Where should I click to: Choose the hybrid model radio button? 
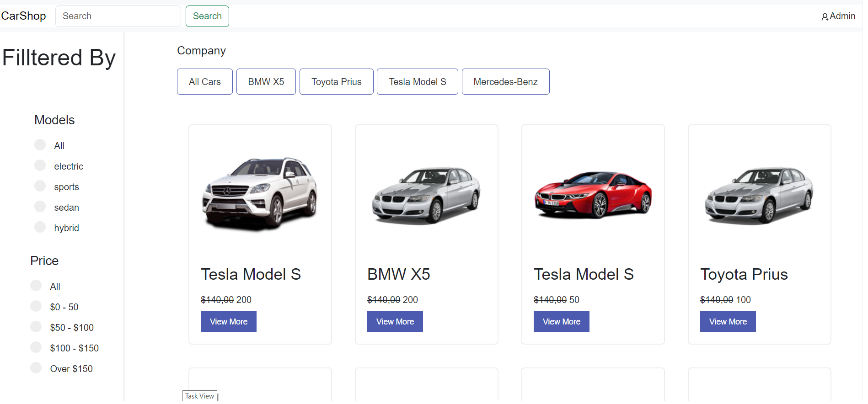(40, 227)
